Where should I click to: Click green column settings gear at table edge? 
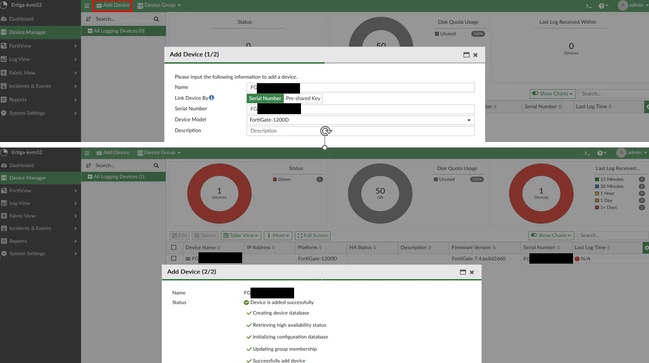(646, 248)
